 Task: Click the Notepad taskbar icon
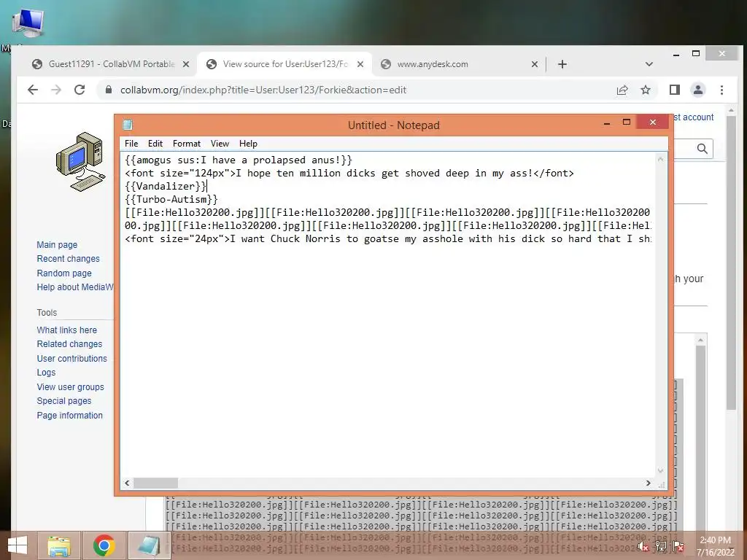click(x=149, y=545)
